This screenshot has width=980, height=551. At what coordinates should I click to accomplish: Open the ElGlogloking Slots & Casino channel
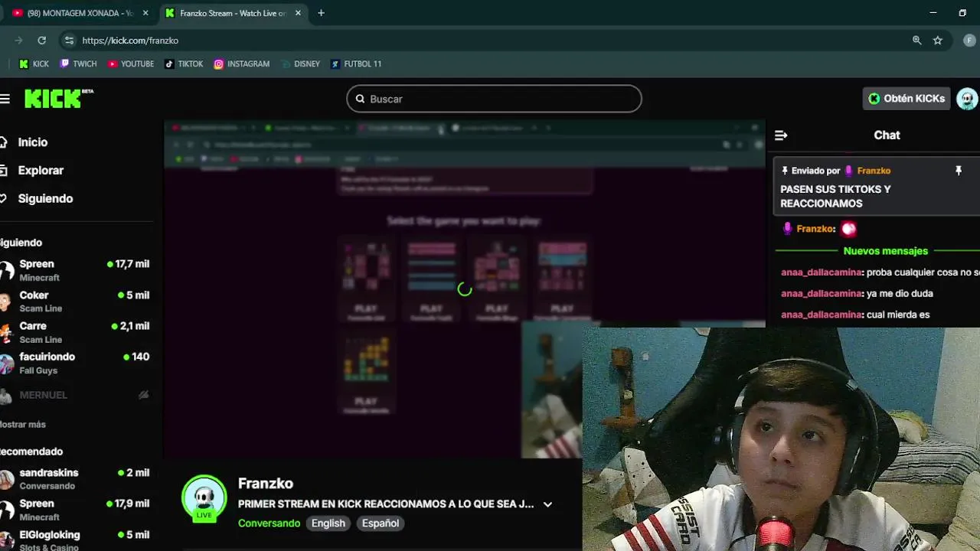(75, 540)
